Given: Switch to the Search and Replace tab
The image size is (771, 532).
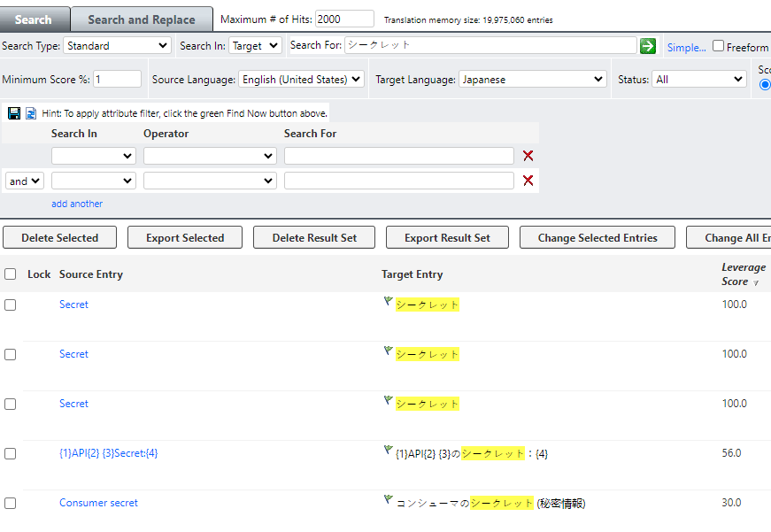Looking at the screenshot, I should [141, 18].
